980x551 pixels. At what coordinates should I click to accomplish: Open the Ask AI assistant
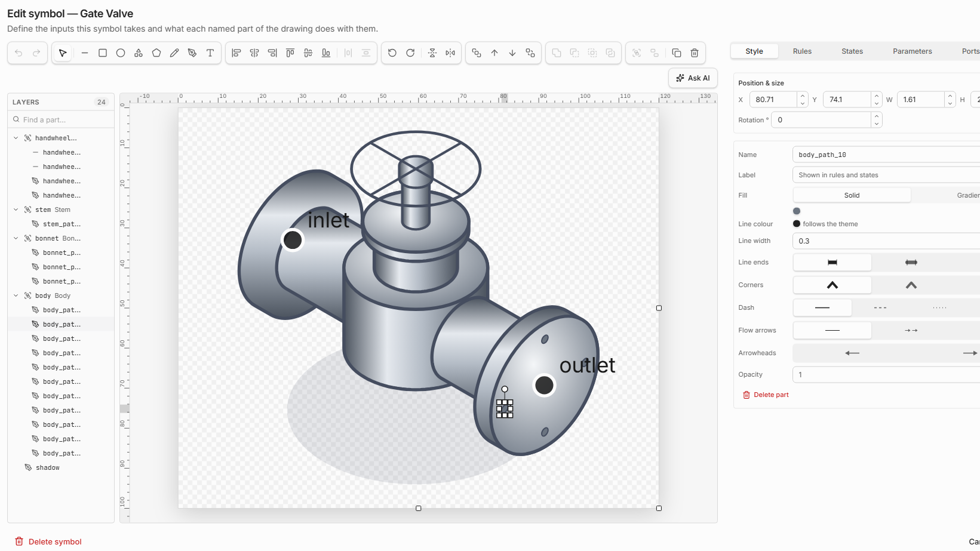[693, 78]
